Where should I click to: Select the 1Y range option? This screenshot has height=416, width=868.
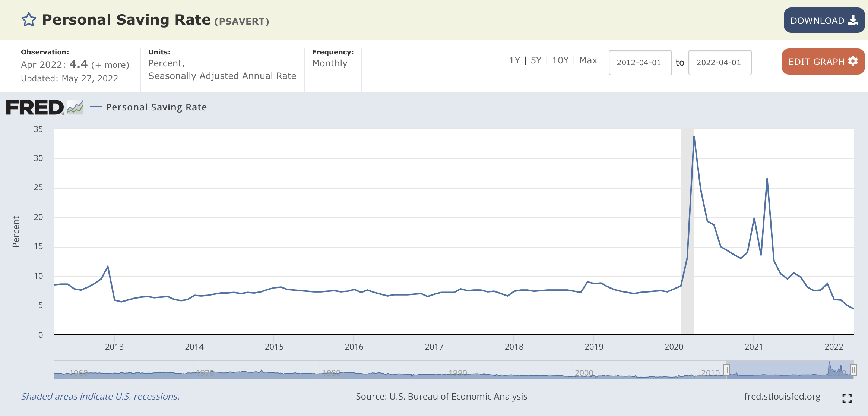[514, 60]
